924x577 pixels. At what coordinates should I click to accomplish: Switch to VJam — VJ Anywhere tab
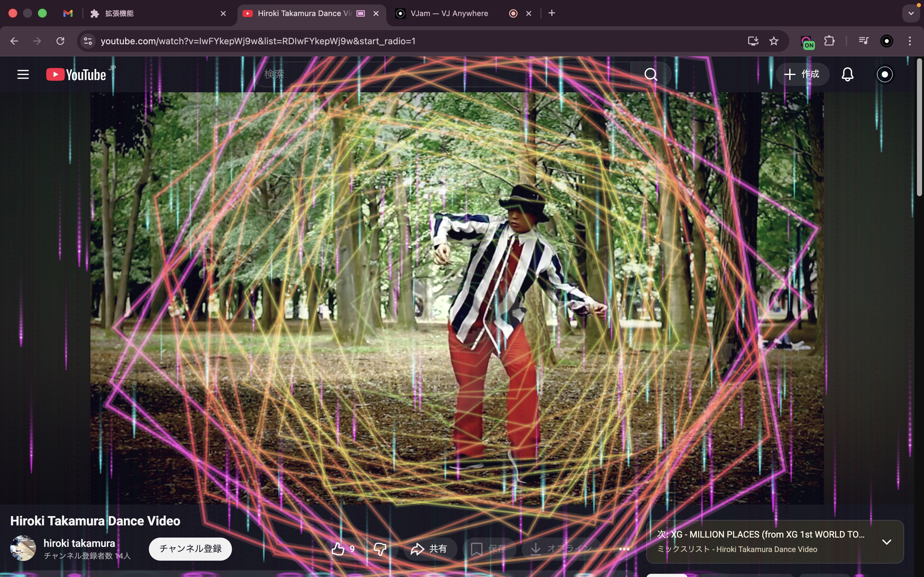click(449, 13)
